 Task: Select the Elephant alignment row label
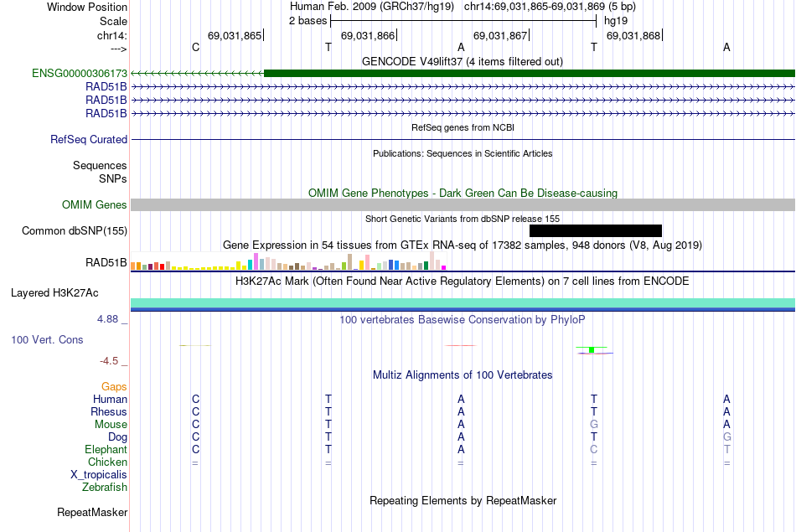point(106,449)
